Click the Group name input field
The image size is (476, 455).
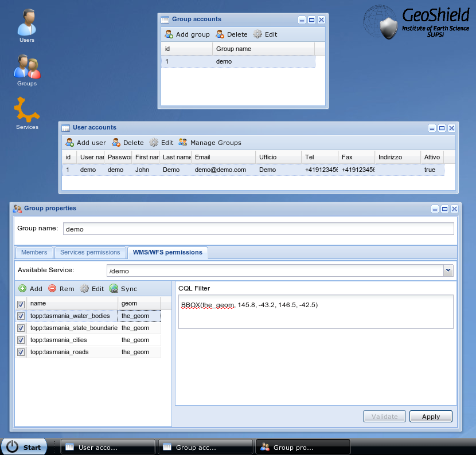point(258,229)
